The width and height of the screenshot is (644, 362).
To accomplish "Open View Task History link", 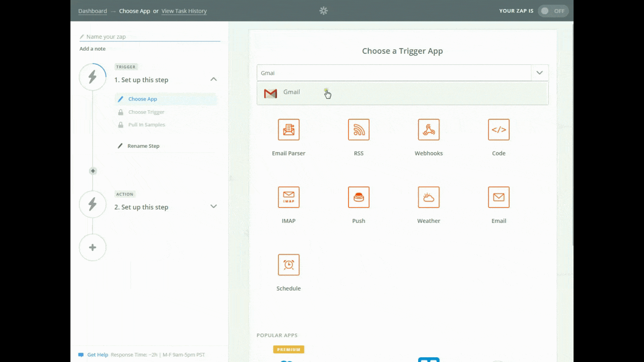I will pos(184,11).
